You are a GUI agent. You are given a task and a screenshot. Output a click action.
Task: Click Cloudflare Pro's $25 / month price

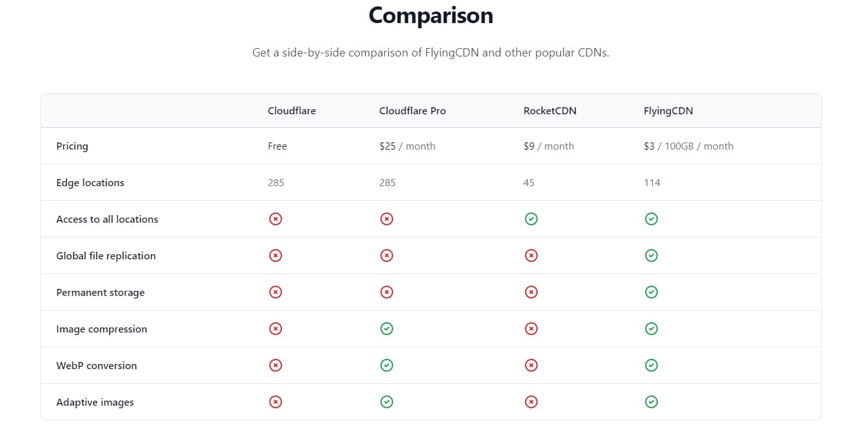click(x=407, y=146)
